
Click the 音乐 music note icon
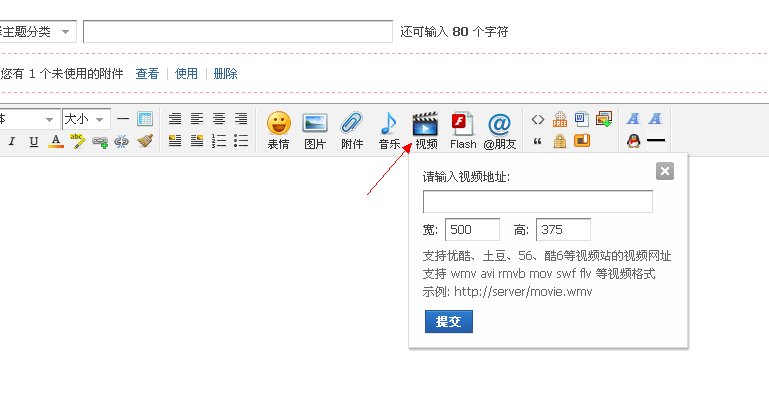pos(389,130)
